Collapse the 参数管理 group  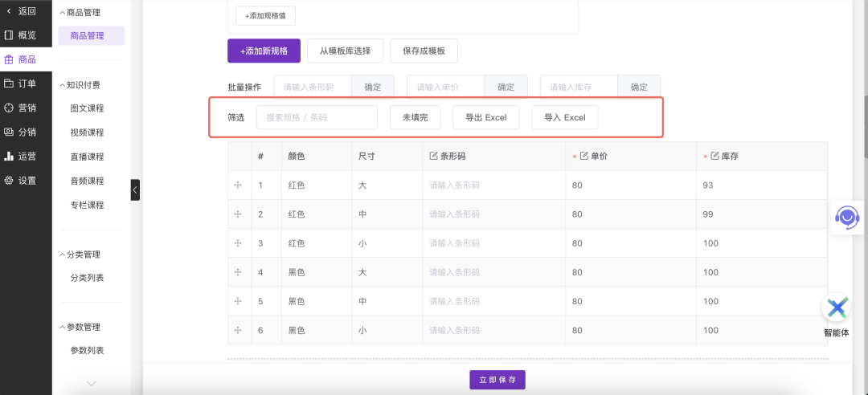(x=80, y=327)
